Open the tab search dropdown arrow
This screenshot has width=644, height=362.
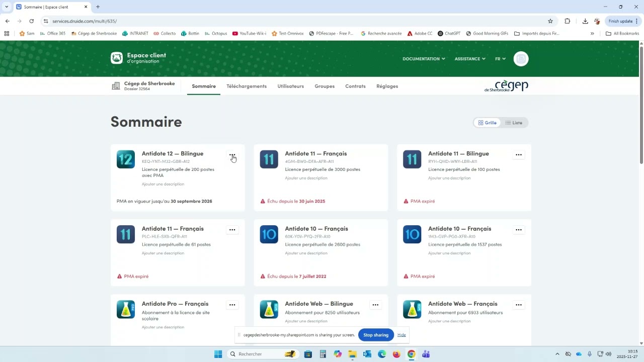click(x=7, y=7)
